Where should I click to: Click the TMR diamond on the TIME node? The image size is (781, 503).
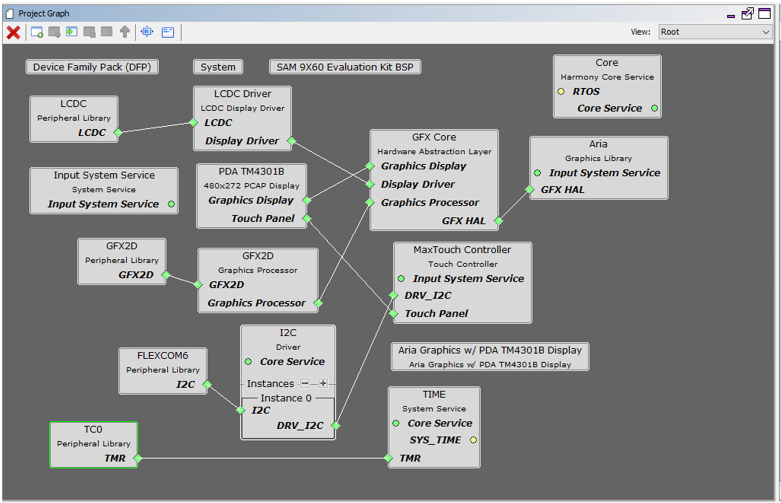[x=389, y=458]
